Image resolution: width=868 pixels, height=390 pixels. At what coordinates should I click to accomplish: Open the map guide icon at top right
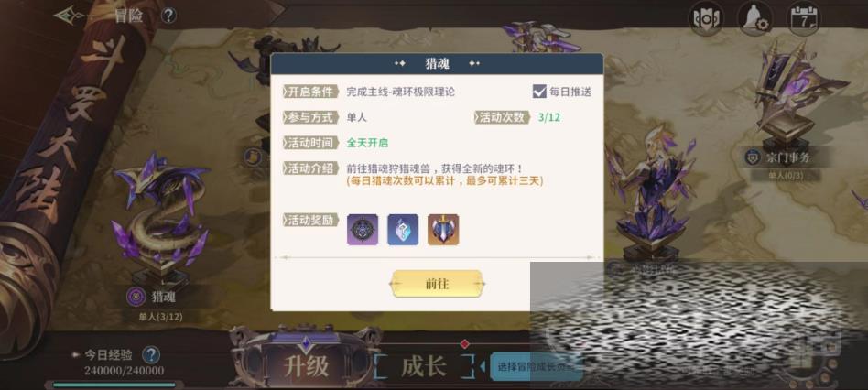pos(705,18)
